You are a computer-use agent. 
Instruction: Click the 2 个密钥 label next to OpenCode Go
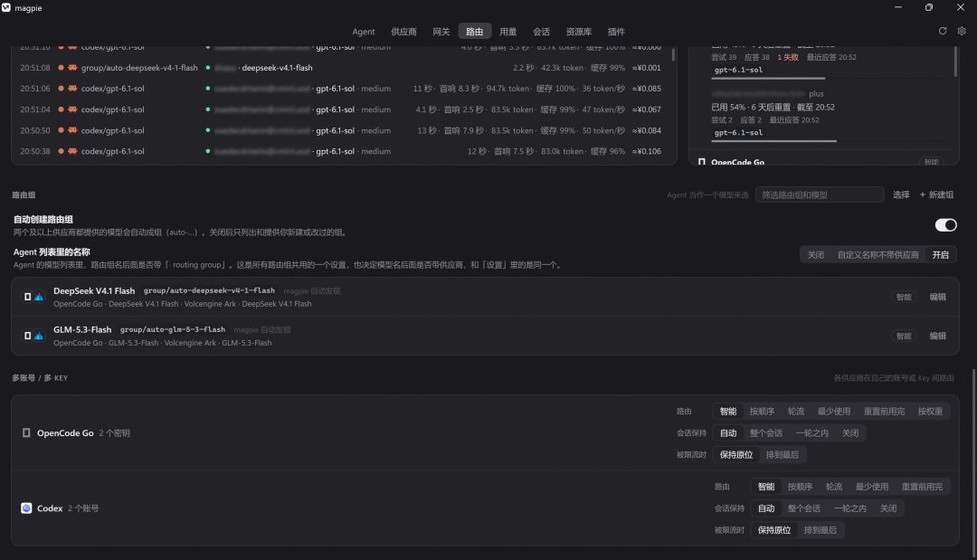click(114, 433)
